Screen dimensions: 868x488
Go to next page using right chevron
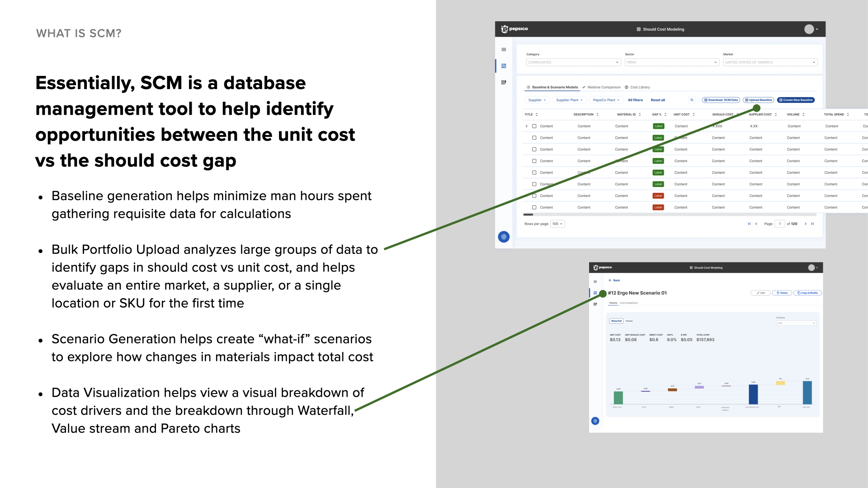click(805, 224)
